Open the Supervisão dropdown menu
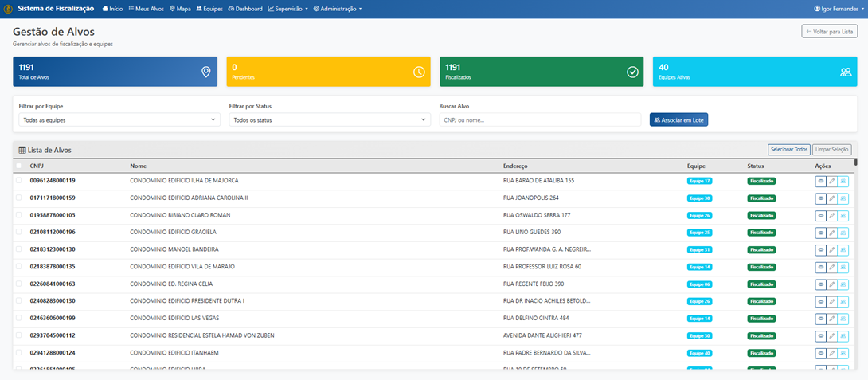 point(288,8)
